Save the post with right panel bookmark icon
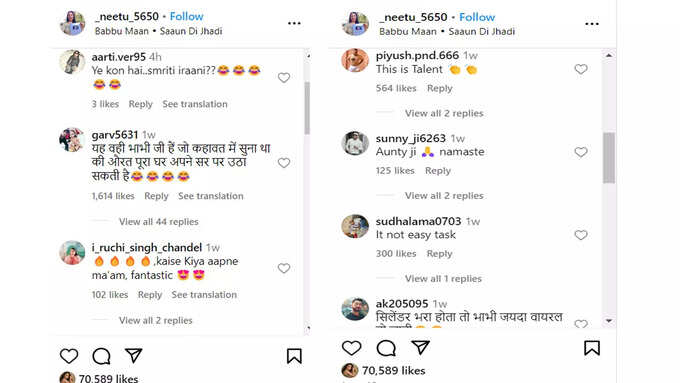680x383 pixels. click(x=592, y=348)
